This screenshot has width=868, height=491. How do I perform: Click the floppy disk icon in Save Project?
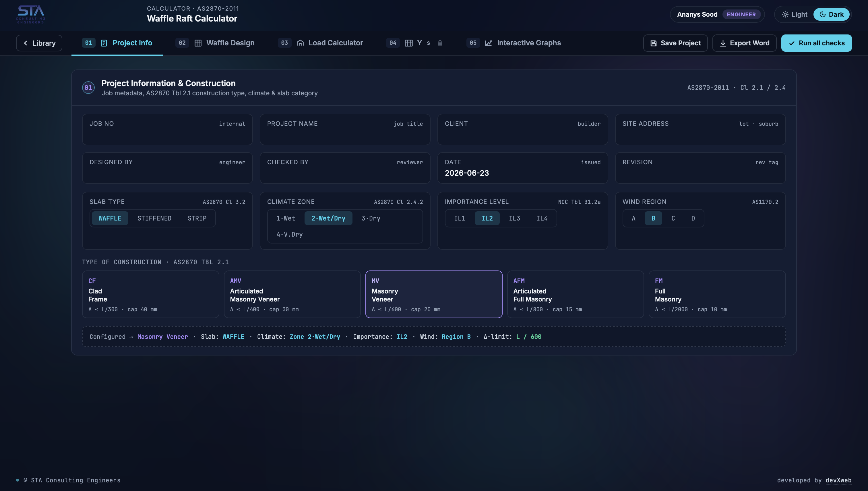[653, 43]
